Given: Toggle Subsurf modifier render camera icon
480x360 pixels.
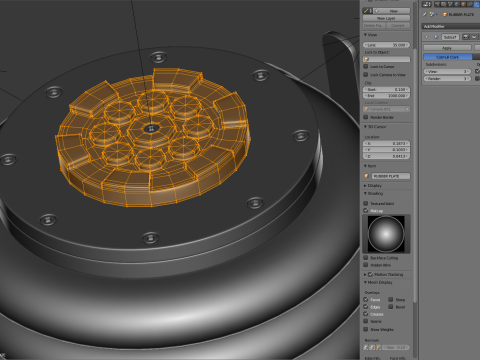Looking at the screenshot, I should pos(466,37).
